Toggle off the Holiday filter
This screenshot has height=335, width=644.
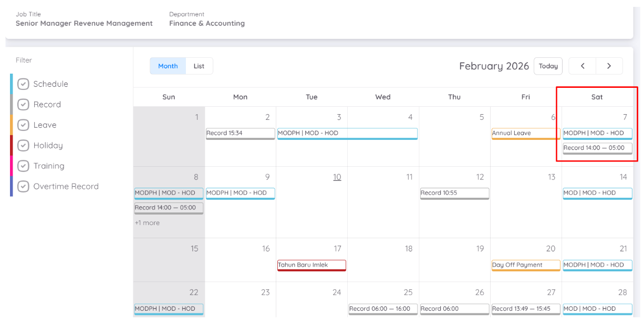(23, 145)
